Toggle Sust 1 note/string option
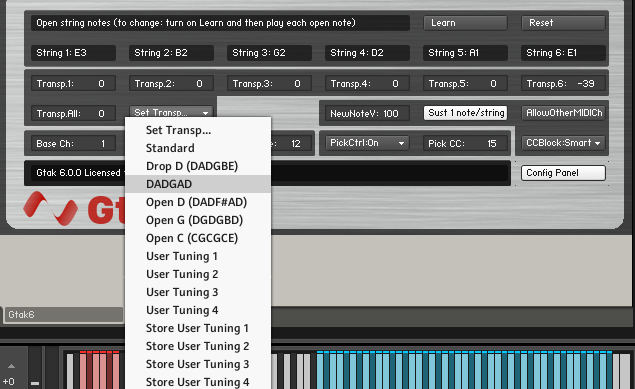 coord(465,113)
